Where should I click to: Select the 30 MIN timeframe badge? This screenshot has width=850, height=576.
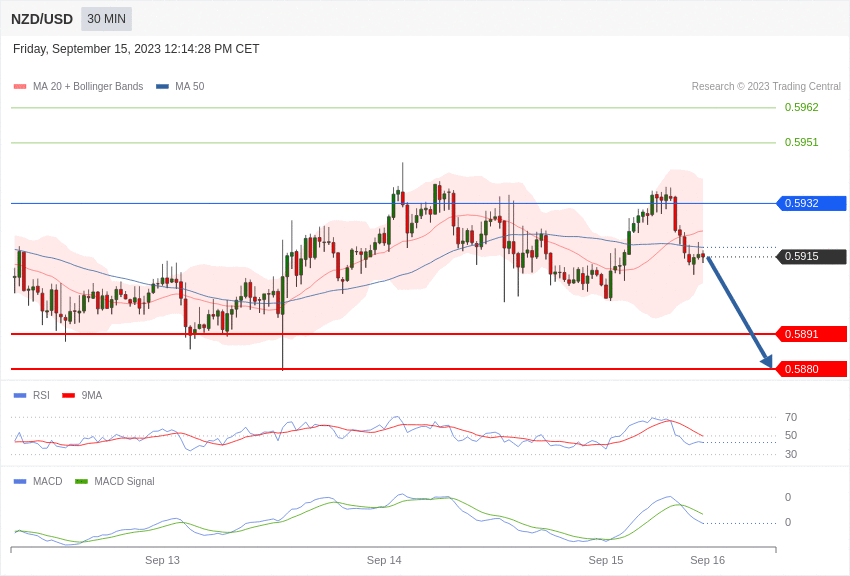tap(106, 19)
